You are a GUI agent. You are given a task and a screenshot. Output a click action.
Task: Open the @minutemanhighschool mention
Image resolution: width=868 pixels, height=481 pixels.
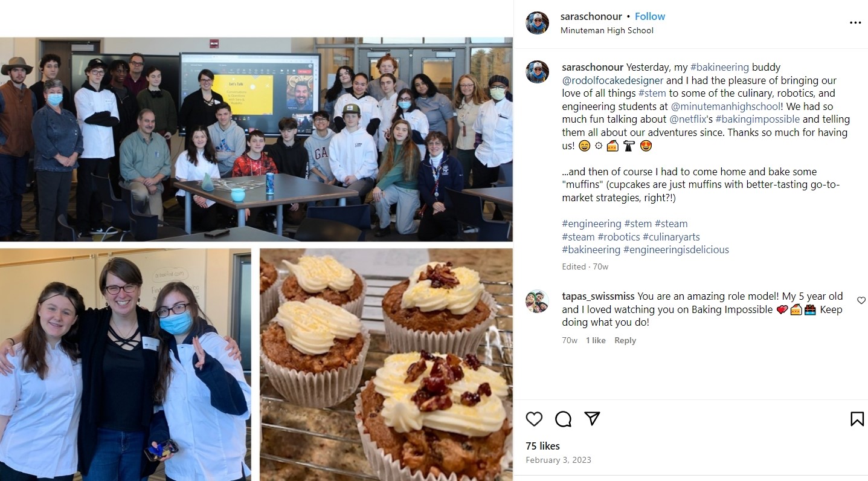point(725,106)
